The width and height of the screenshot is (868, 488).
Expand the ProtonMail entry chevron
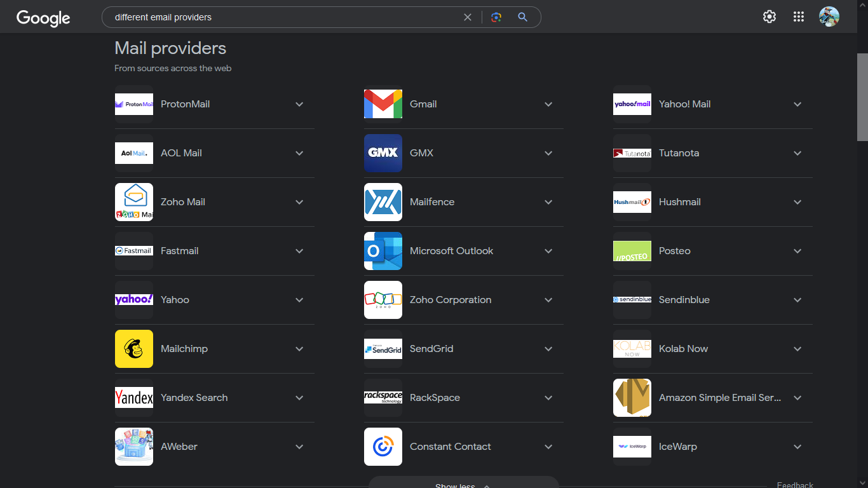click(x=299, y=104)
